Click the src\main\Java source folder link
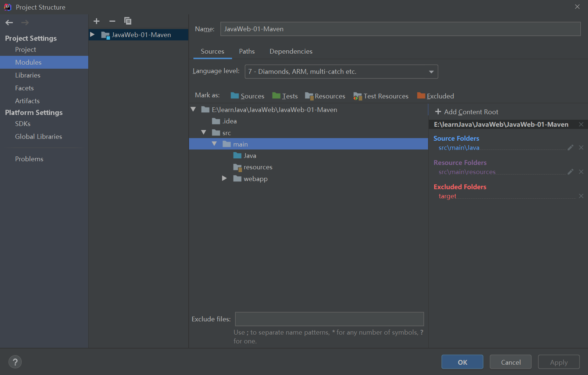588x375 pixels. 459,148
